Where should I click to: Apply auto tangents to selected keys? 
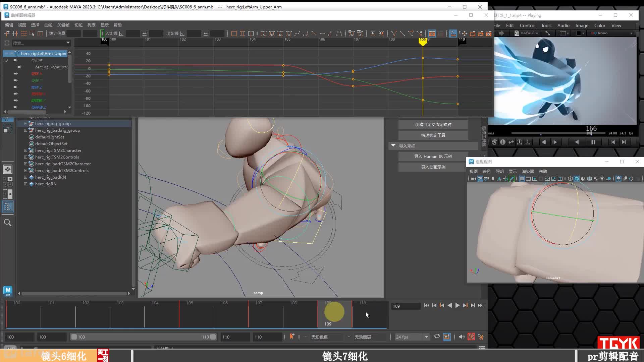(264, 34)
